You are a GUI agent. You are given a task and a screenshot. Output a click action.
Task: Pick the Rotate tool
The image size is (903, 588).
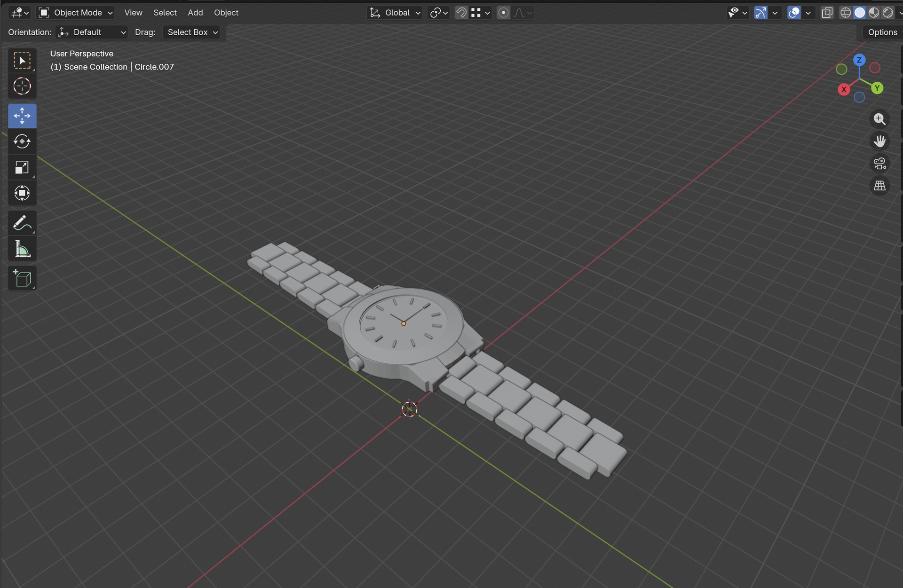tap(22, 141)
